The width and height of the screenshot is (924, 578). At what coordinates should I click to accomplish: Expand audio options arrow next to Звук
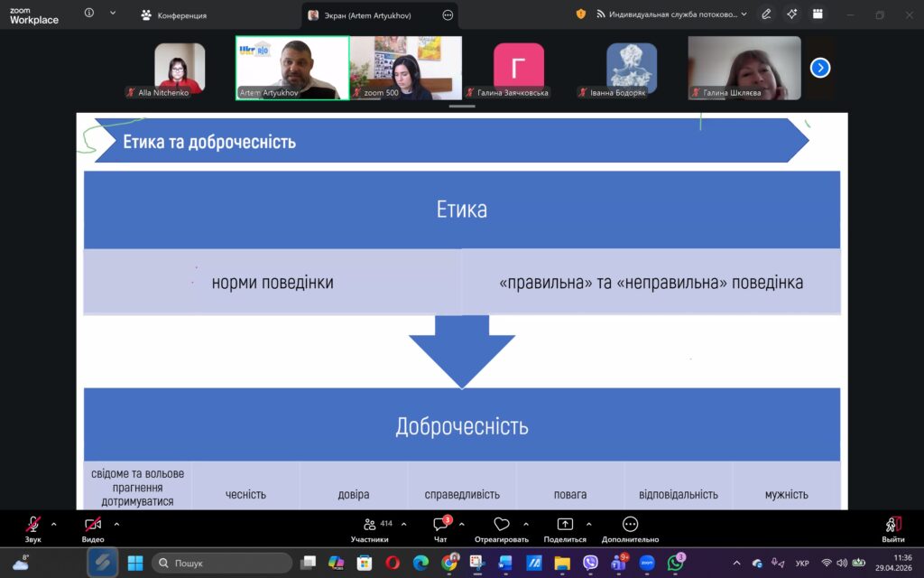coord(54,524)
